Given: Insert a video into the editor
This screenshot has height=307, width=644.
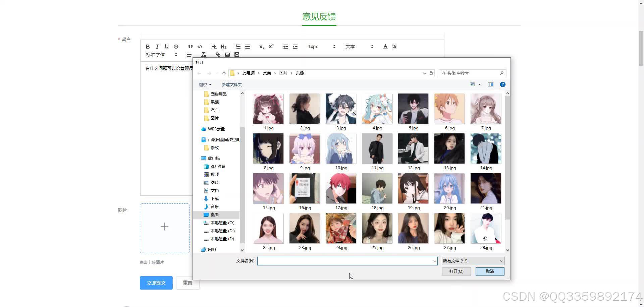Looking at the screenshot, I should pyautogui.click(x=237, y=55).
